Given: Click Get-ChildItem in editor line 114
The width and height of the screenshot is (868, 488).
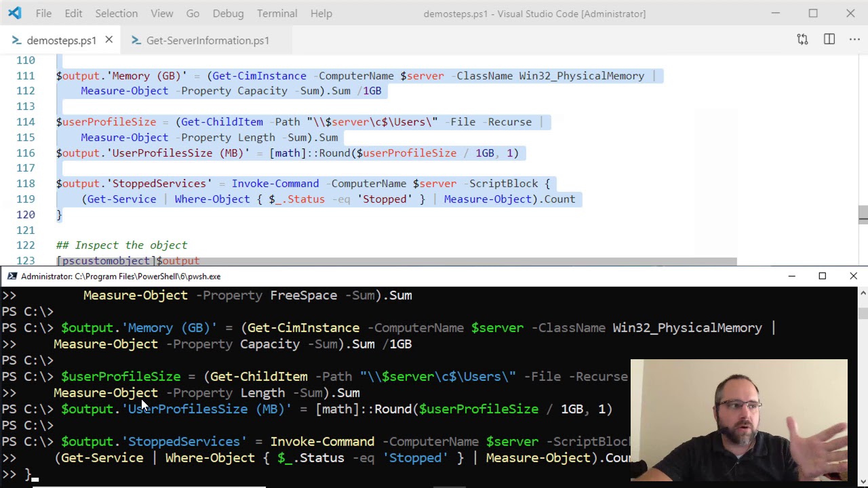Looking at the screenshot, I should (222, 122).
